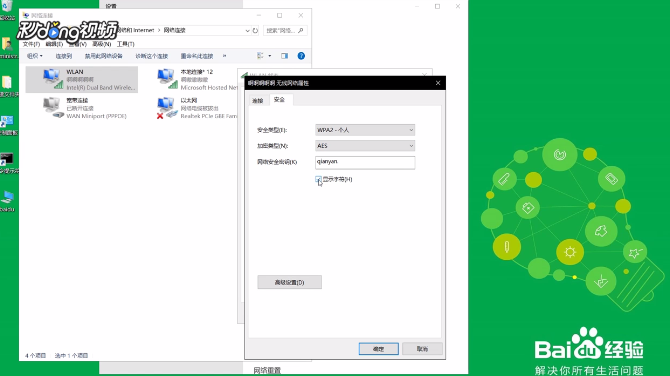Open the Edit menu
The width and height of the screenshot is (670, 376).
click(x=54, y=44)
